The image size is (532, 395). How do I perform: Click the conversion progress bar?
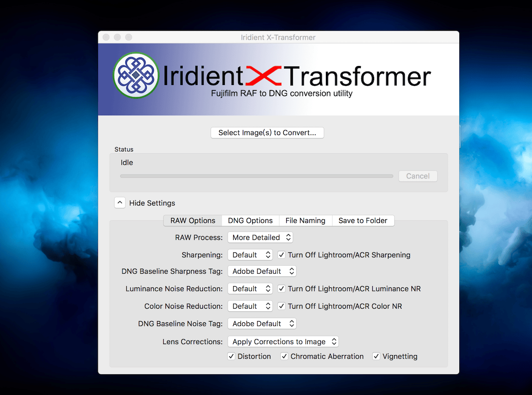[x=257, y=176]
